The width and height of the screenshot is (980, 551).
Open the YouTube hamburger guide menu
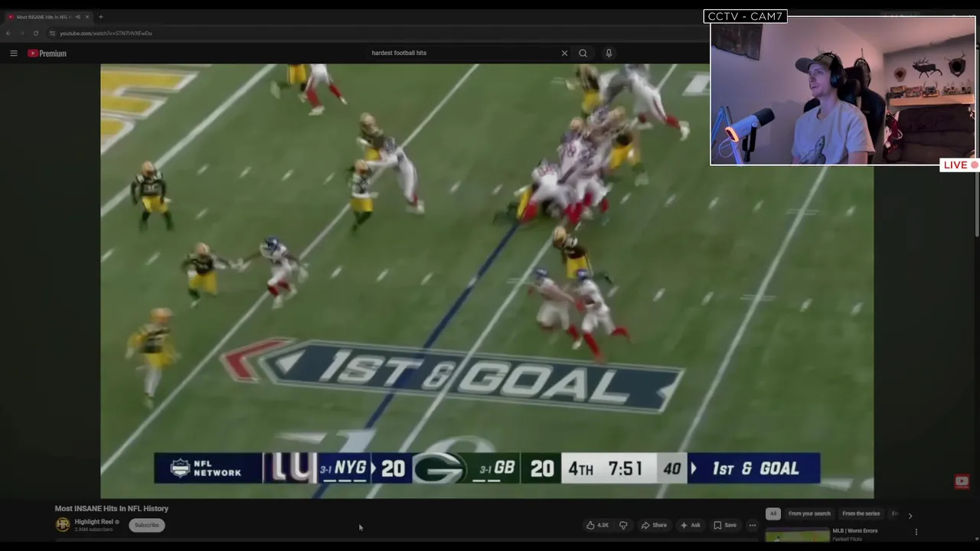[x=14, y=53]
